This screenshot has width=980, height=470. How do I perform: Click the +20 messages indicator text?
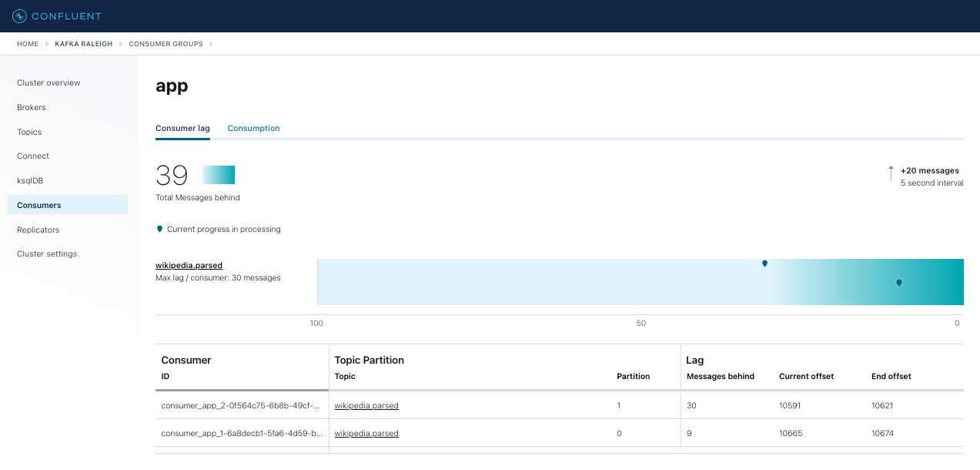pyautogui.click(x=930, y=170)
